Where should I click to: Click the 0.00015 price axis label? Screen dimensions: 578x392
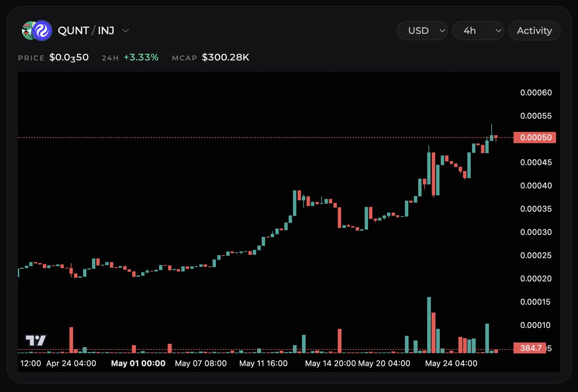pos(536,302)
